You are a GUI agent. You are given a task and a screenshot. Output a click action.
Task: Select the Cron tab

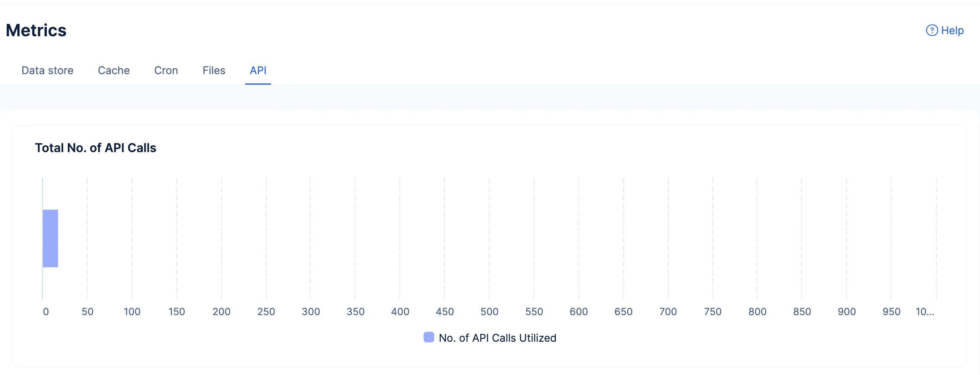[x=166, y=70]
